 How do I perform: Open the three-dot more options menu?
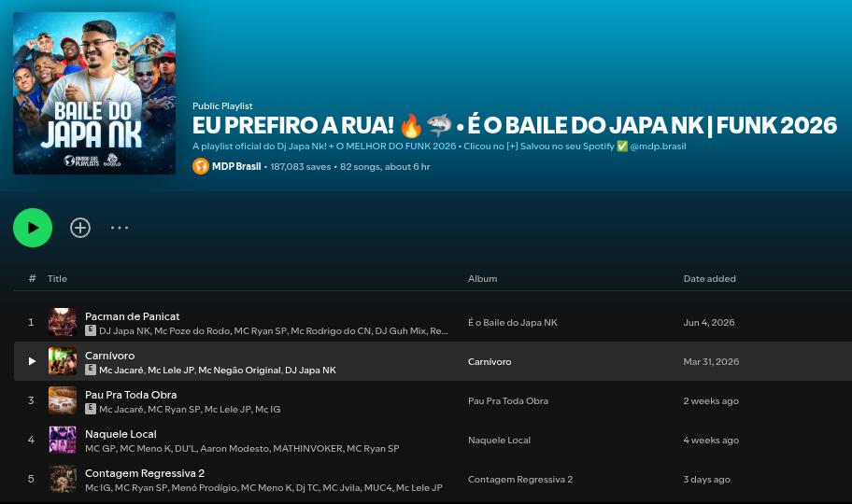click(x=120, y=228)
